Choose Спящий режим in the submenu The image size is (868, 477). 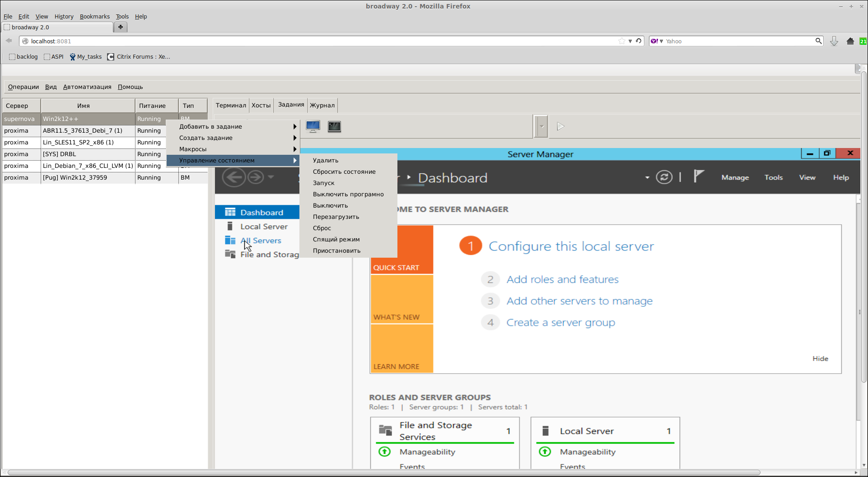point(348,239)
